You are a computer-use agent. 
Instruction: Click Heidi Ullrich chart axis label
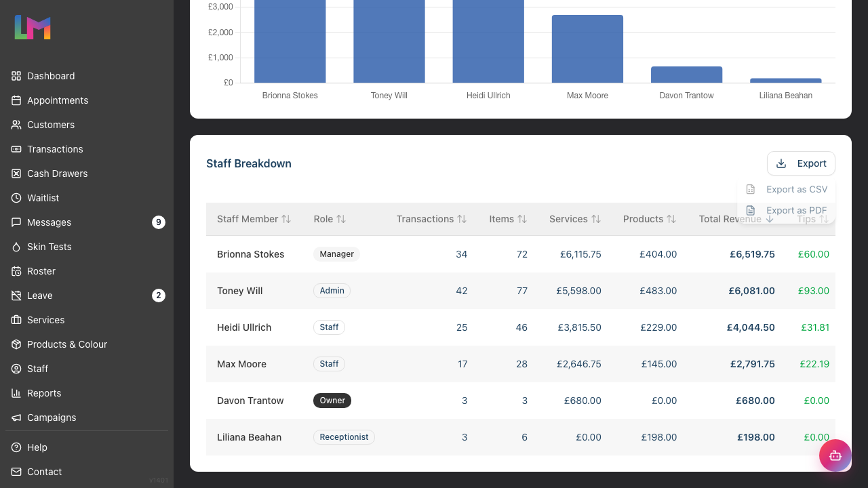pyautogui.click(x=488, y=96)
